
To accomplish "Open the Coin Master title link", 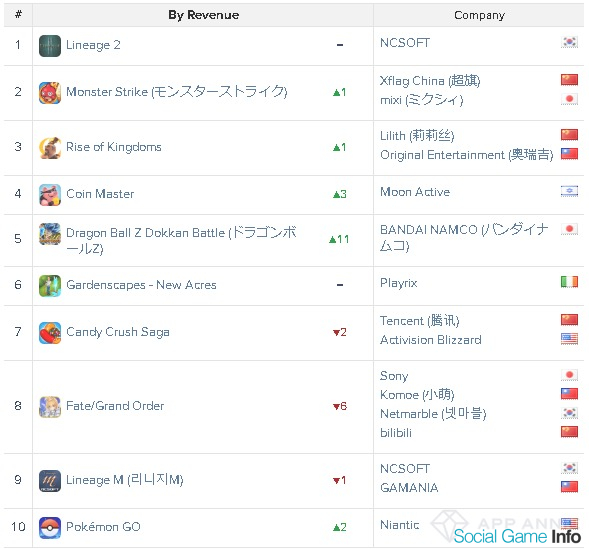I will pyautogui.click(x=100, y=194).
